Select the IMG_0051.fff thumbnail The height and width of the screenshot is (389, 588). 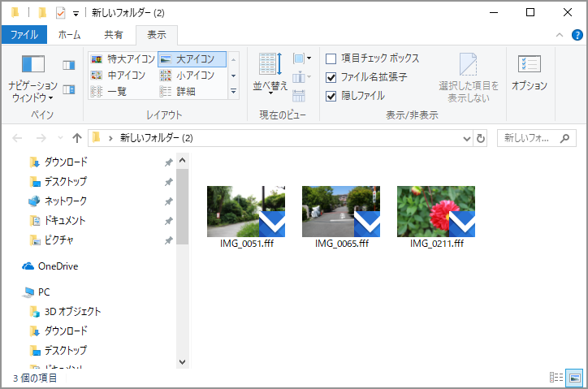coord(246,212)
